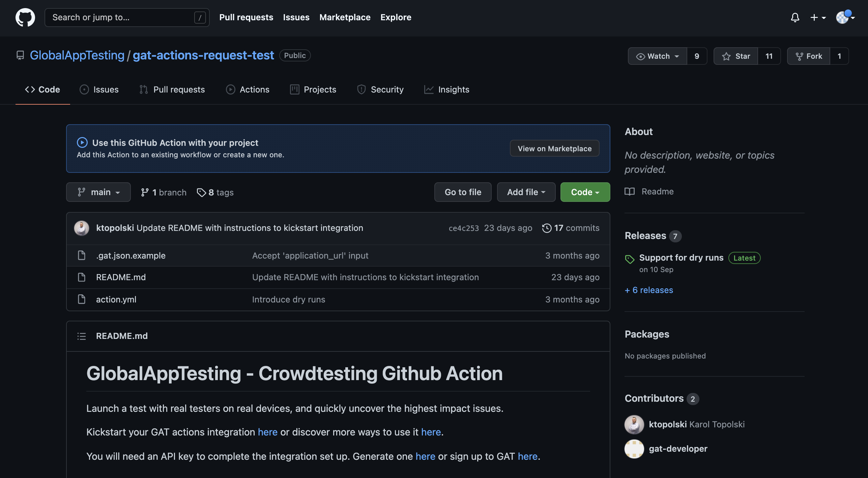Click the tag icon next to 8 tags
This screenshot has height=478, width=868.
click(x=201, y=192)
